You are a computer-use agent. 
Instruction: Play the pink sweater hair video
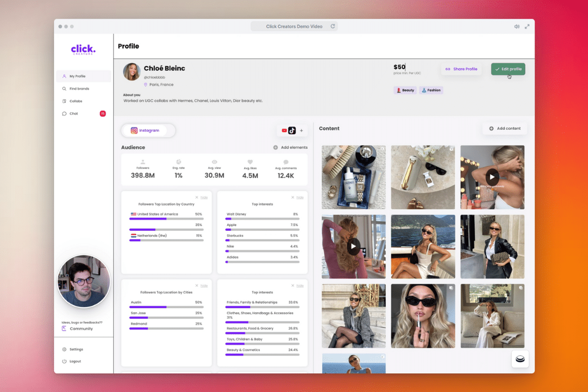(354, 246)
